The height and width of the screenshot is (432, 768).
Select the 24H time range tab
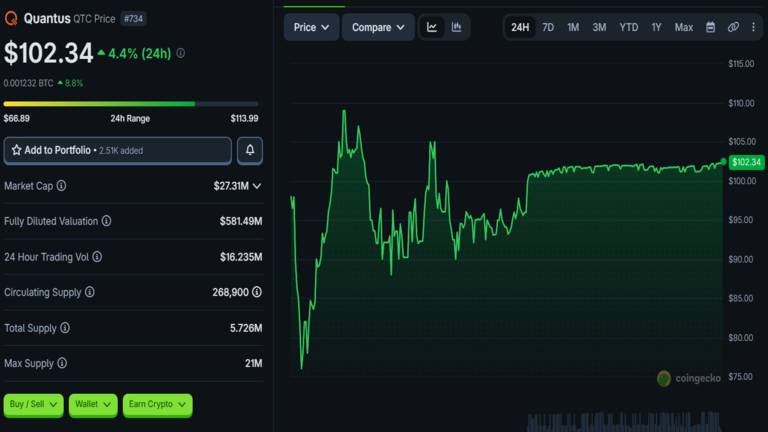point(520,27)
